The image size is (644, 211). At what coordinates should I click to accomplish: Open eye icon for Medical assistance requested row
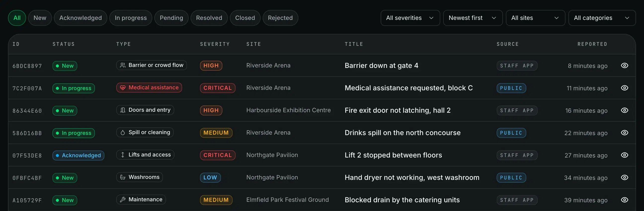click(624, 88)
